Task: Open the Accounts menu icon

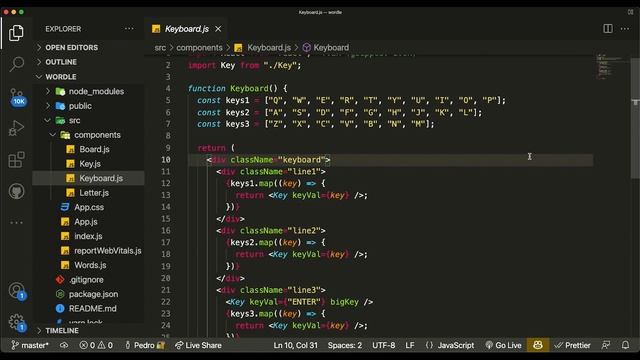Action: [17, 291]
